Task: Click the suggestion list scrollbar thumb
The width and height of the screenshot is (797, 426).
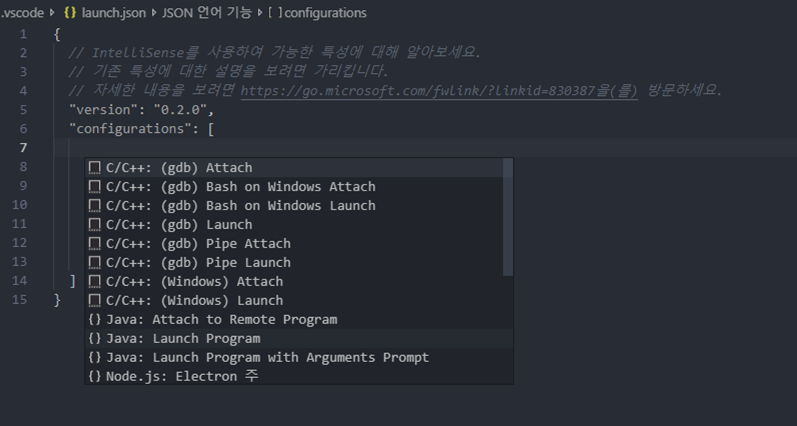Action: point(508,217)
